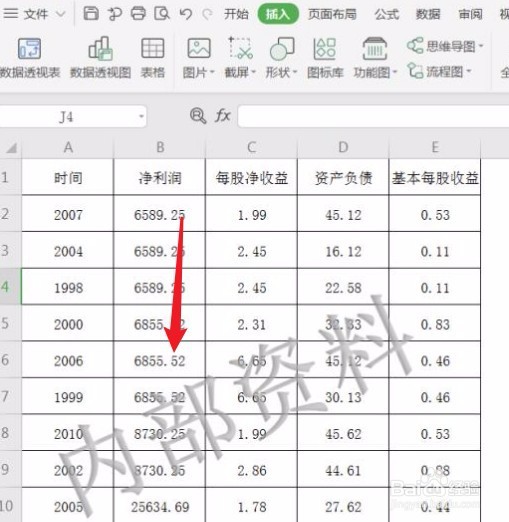Click the 基本每股收益 header cell

pyautogui.click(x=435, y=177)
